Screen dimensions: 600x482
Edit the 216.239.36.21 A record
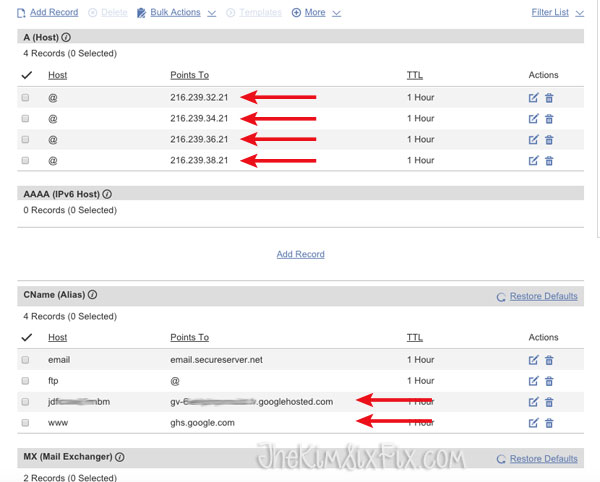pyautogui.click(x=533, y=140)
